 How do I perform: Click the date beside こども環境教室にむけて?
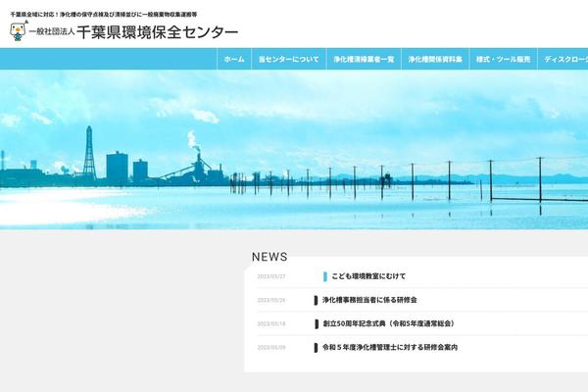click(x=271, y=276)
